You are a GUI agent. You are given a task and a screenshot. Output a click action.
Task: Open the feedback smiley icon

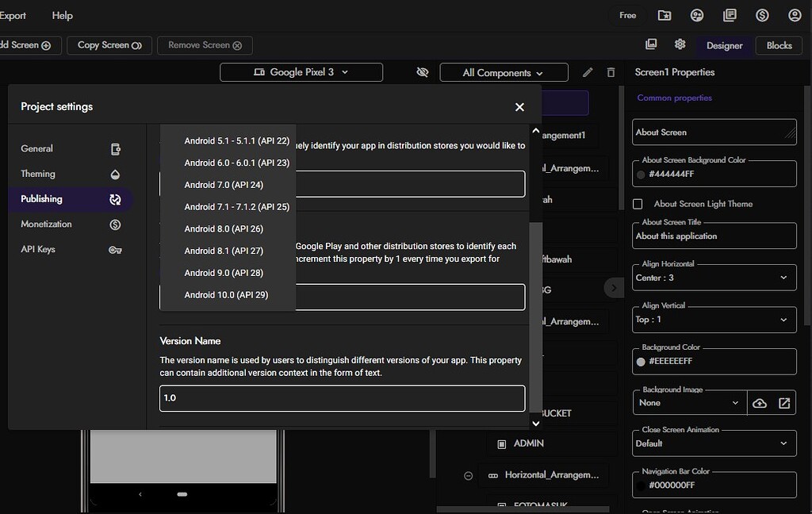(x=697, y=15)
